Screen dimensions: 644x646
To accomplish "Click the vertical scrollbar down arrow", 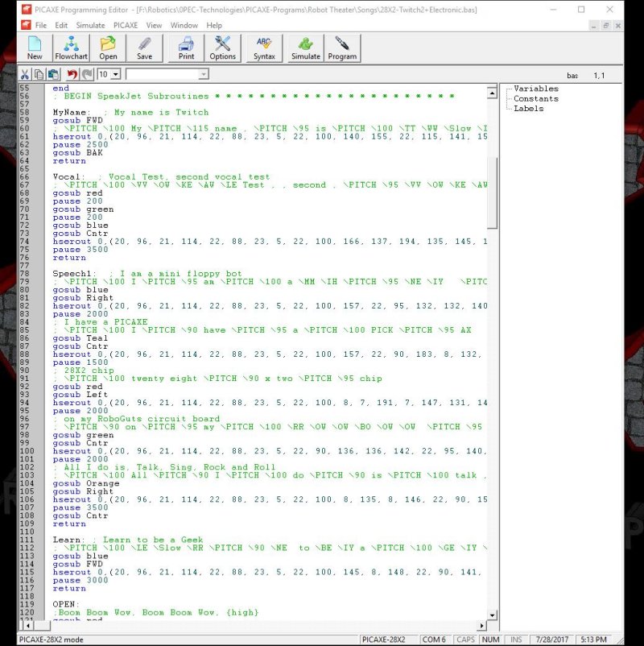I will click(x=492, y=614).
